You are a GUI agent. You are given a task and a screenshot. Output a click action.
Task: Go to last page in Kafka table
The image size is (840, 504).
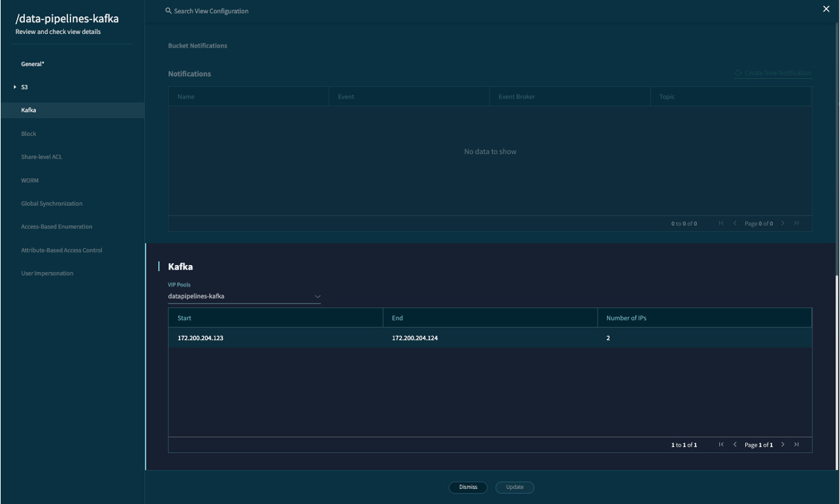(796, 445)
